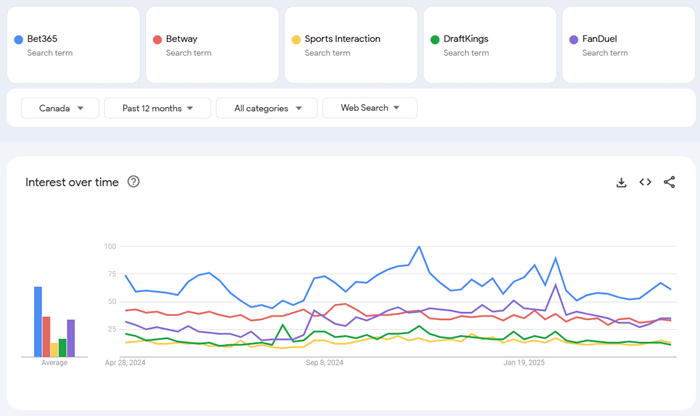Click the Sep 8, 2024 axis label

coord(325,362)
